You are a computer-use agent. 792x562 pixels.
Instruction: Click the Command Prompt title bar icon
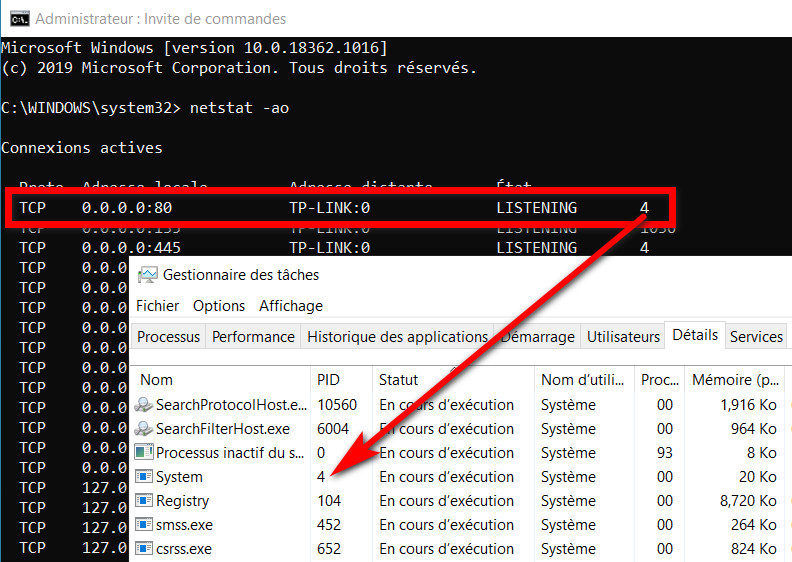tap(20, 19)
